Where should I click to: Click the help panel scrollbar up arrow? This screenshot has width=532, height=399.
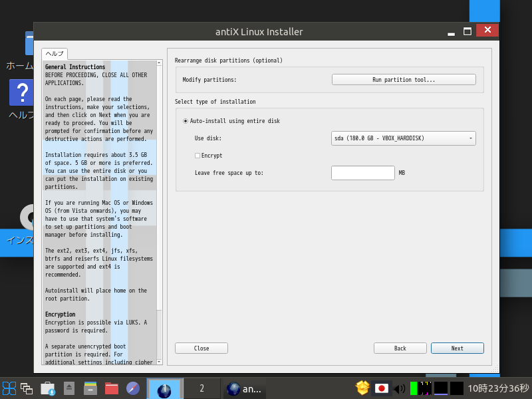click(159, 63)
